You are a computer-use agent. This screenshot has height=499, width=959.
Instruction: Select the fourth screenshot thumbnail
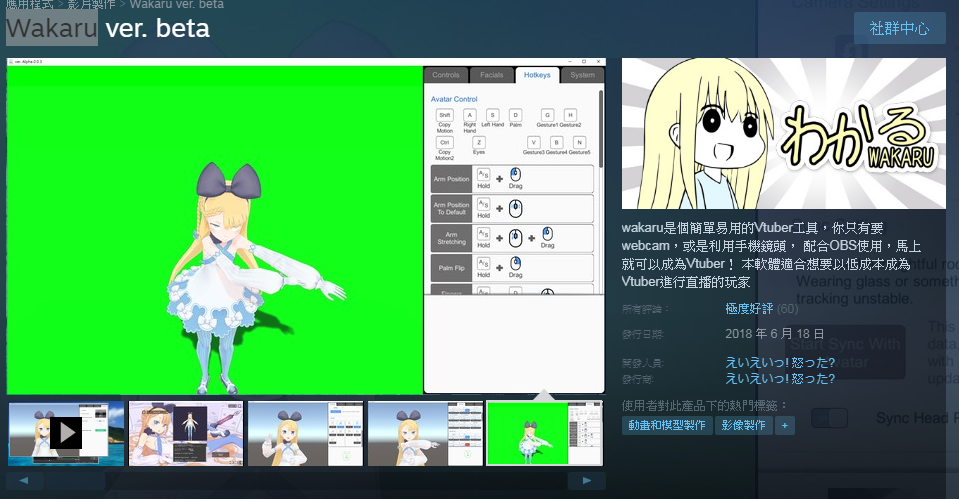[x=425, y=434]
